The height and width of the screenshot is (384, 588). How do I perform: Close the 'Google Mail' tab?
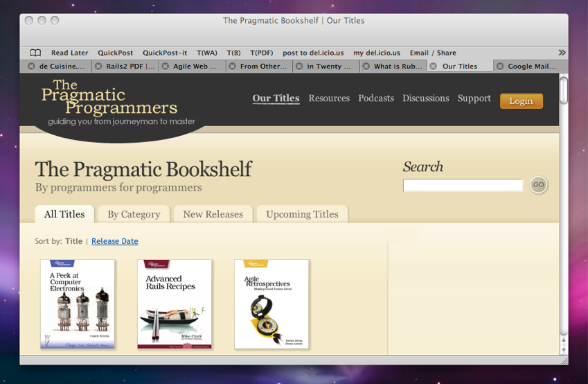500,67
